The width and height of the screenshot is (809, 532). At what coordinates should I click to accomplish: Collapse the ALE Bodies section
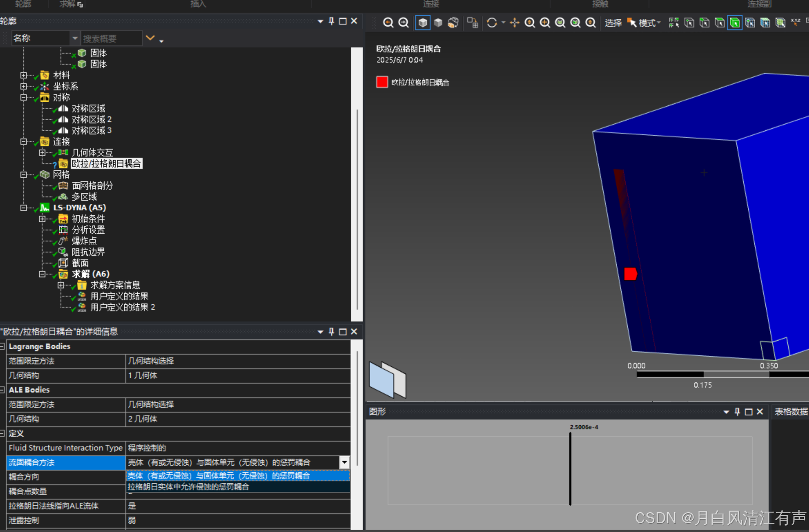(2, 390)
